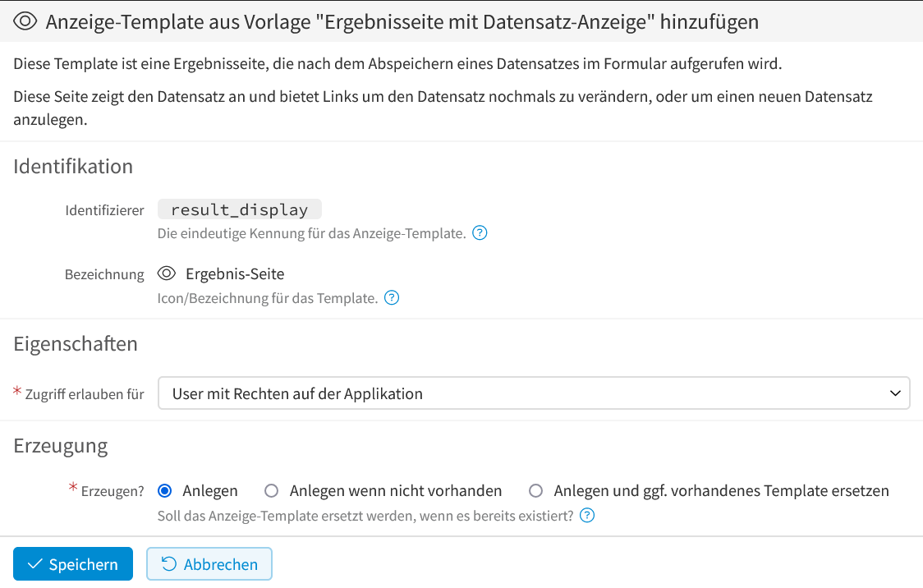Click the Eigenschaften section heading
Viewport: 923px width, 588px height.
[x=76, y=344]
